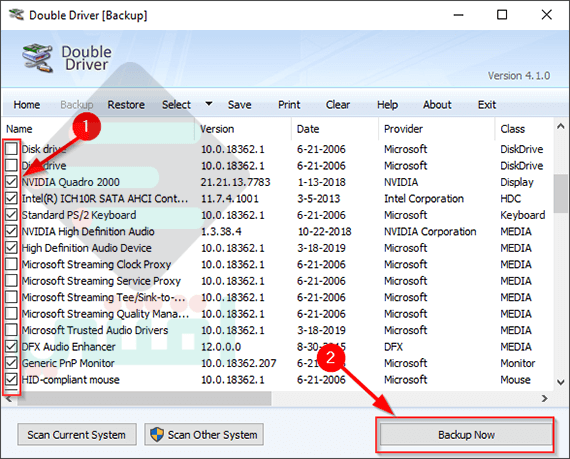Check the Microsoft Streaming Service Proxy checkbox
This screenshot has height=459, width=570.
pyautogui.click(x=11, y=281)
